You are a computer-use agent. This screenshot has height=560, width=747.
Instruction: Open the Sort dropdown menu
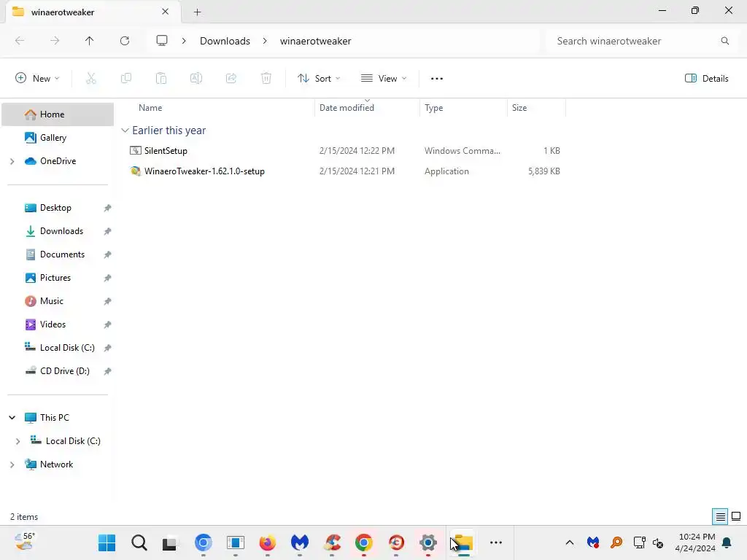[319, 79]
